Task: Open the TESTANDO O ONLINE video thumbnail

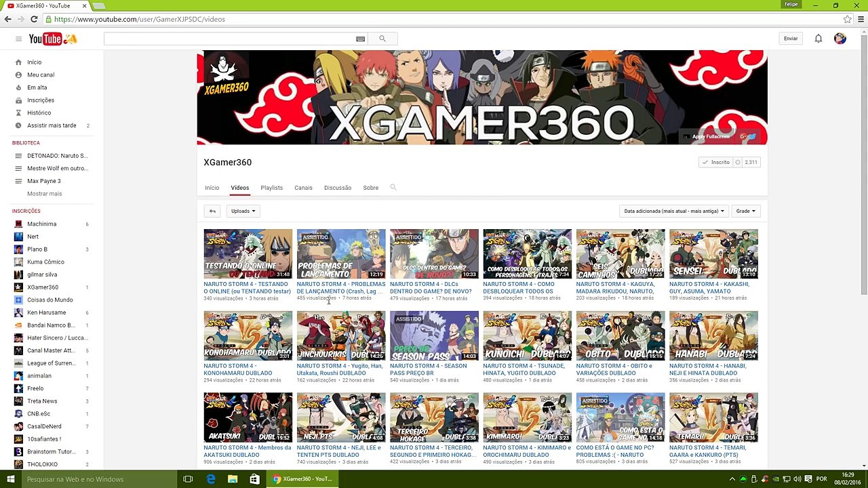Action: click(248, 254)
